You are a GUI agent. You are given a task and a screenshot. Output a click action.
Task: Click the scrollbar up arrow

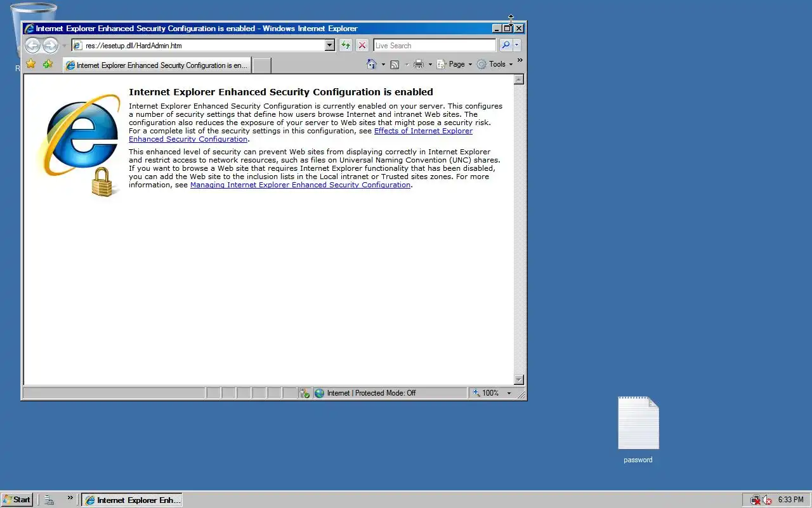519,79
